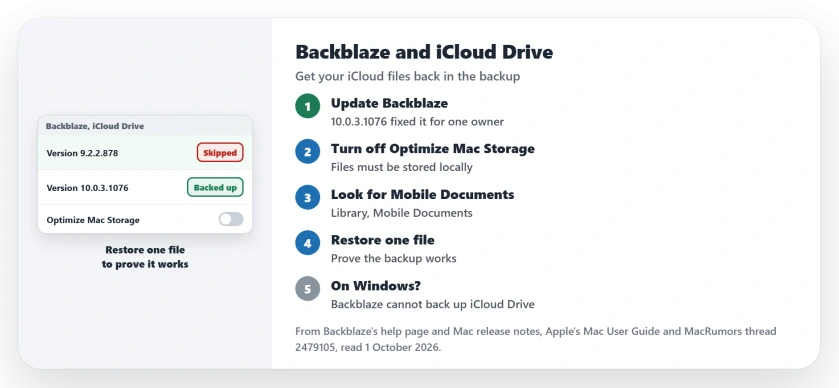839x388 pixels.
Task: Select the Version 9.2.2.878 row
Action: 145,153
